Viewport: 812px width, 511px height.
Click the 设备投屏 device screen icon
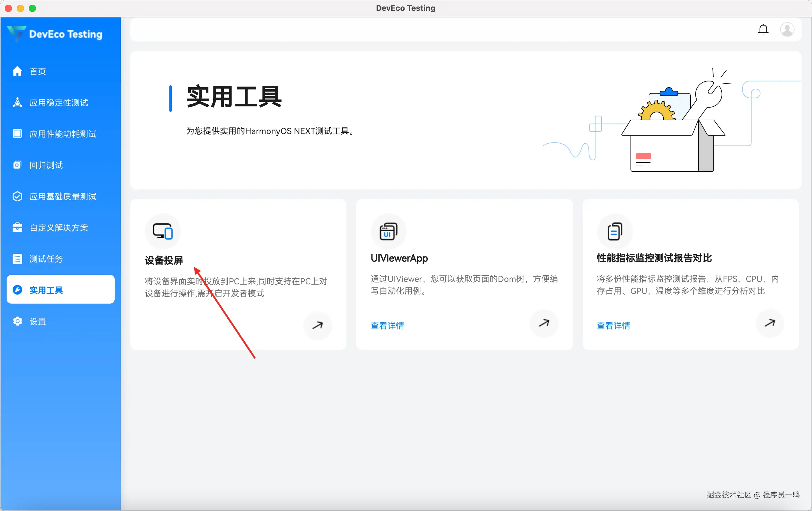(163, 231)
